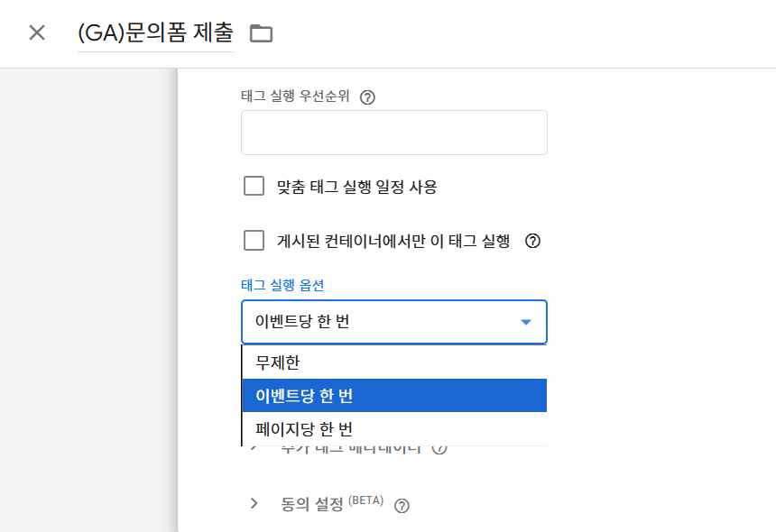The width and height of the screenshot is (776, 532).
Task: Enable the 맞춤 태그 실행 일정 사용 checkbox
Action: (x=254, y=187)
